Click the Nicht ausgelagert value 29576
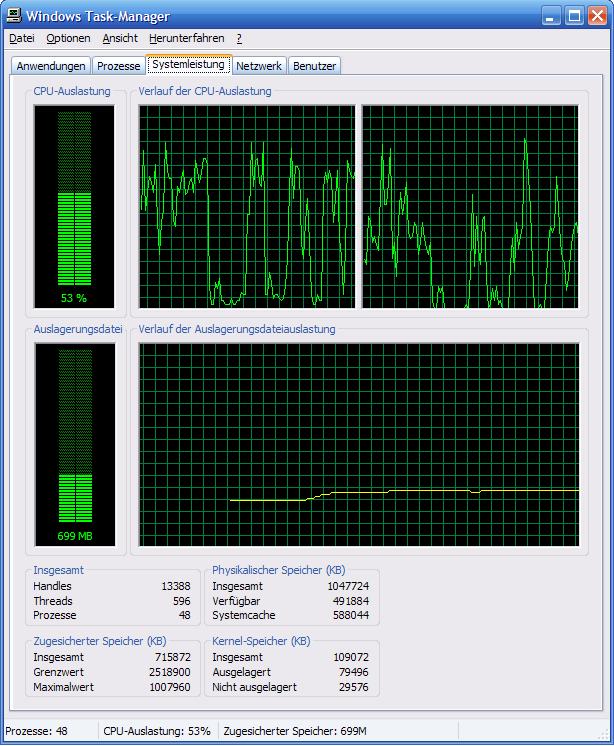The height and width of the screenshot is (746, 614). click(x=354, y=687)
